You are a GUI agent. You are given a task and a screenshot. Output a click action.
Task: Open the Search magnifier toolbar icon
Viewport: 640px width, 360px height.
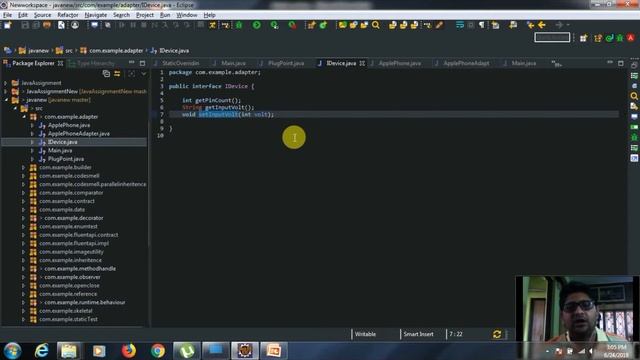point(376,25)
